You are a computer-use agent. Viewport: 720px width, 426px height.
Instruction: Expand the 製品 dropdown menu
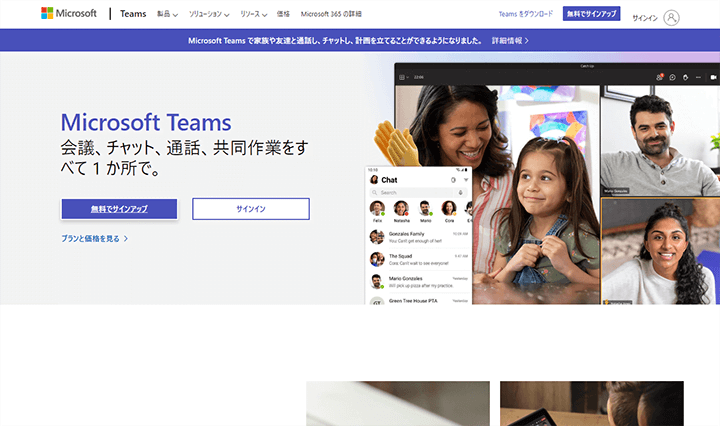(169, 15)
